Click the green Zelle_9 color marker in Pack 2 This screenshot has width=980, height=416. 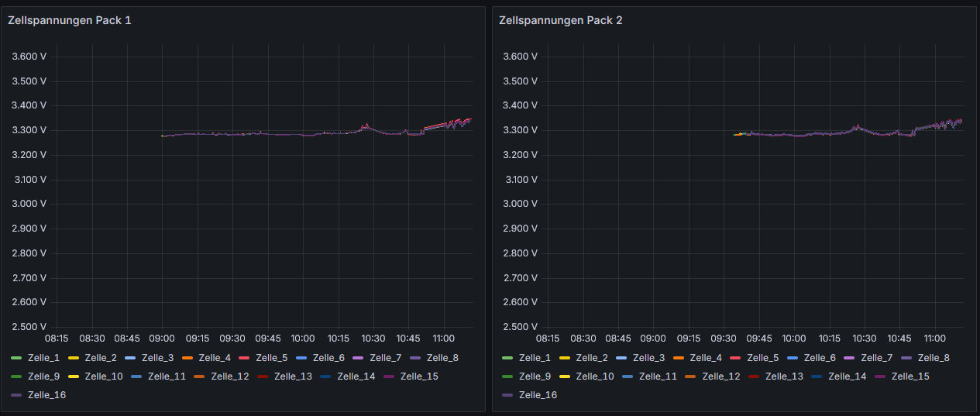click(507, 376)
